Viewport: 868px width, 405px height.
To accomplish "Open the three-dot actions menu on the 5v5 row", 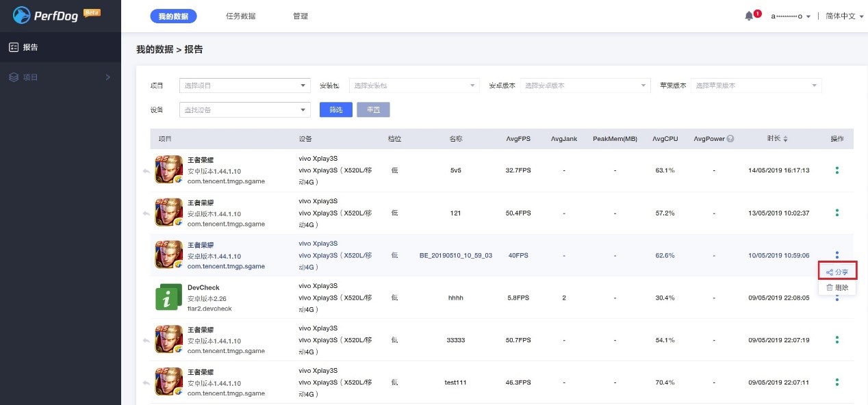I will (837, 170).
